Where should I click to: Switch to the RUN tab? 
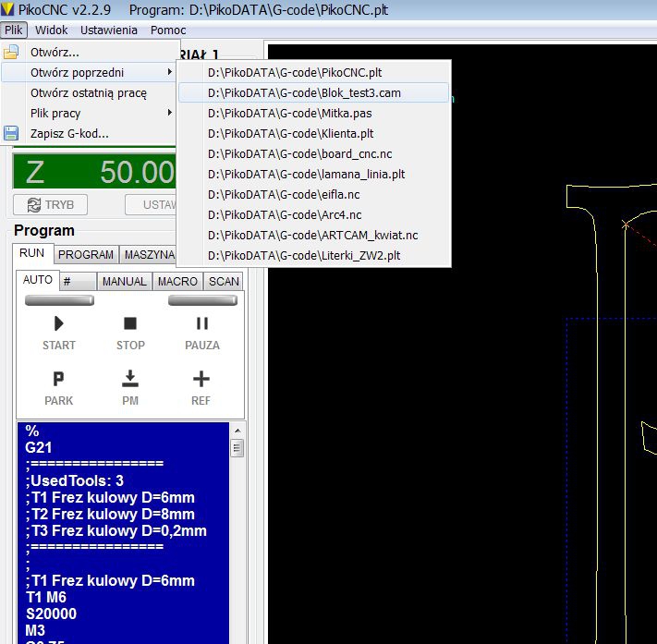(x=32, y=253)
